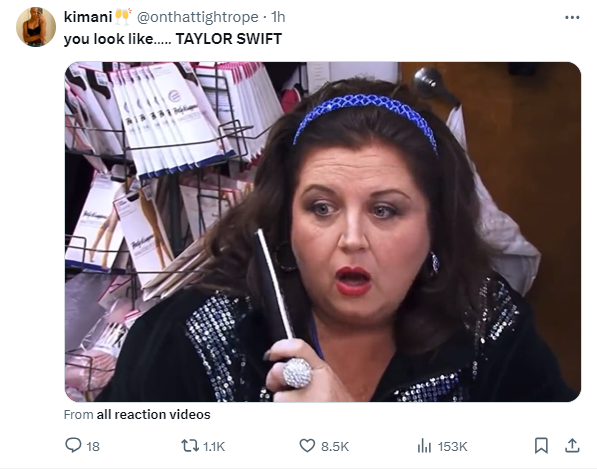597x470 pixels.
Task: Share the post using the upload arrow icon
Action: [572, 446]
